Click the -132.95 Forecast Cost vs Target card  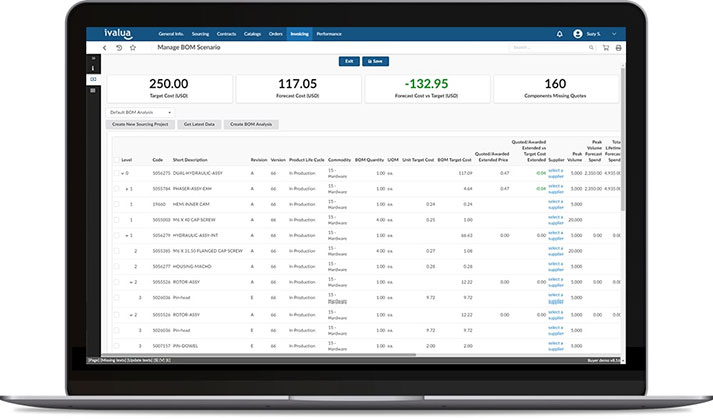pyautogui.click(x=427, y=89)
